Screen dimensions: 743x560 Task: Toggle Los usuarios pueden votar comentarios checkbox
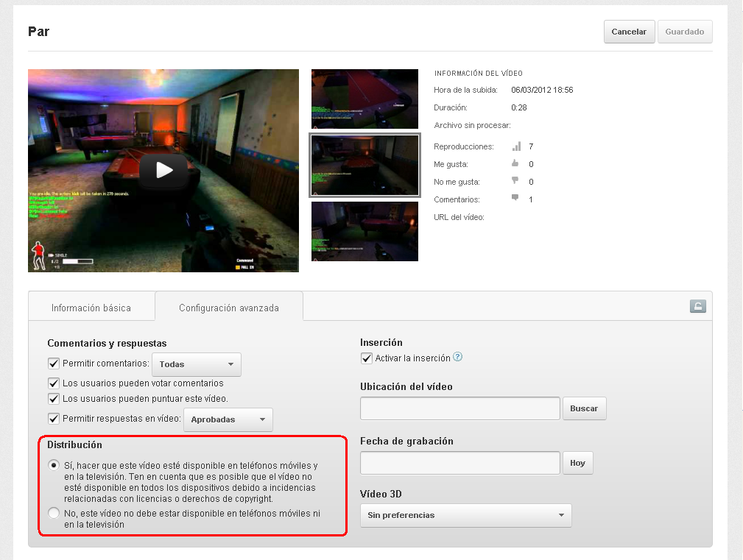click(54, 383)
